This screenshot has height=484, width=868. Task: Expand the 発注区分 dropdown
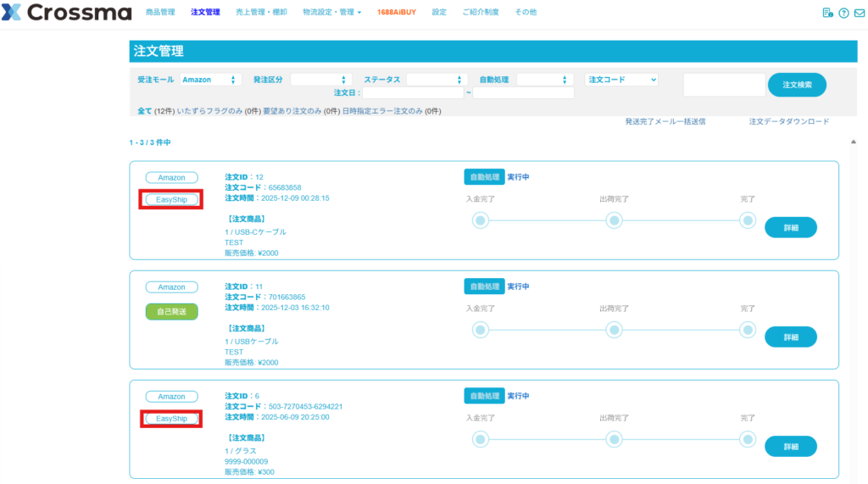tap(320, 80)
